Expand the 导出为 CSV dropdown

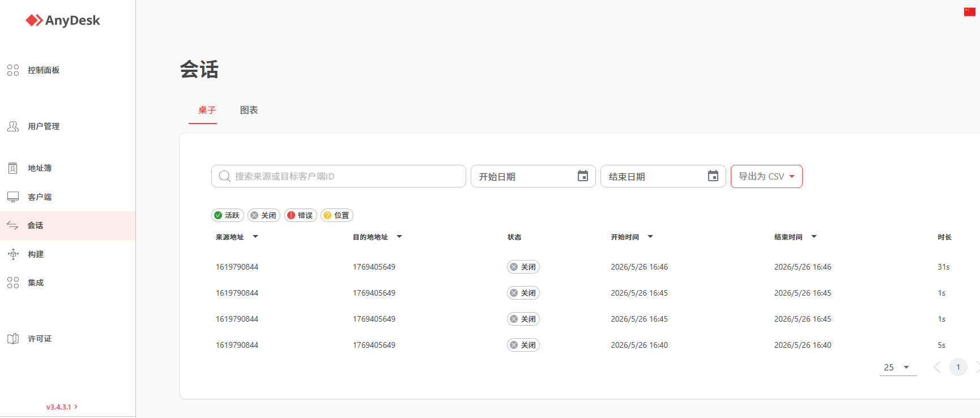tap(766, 176)
